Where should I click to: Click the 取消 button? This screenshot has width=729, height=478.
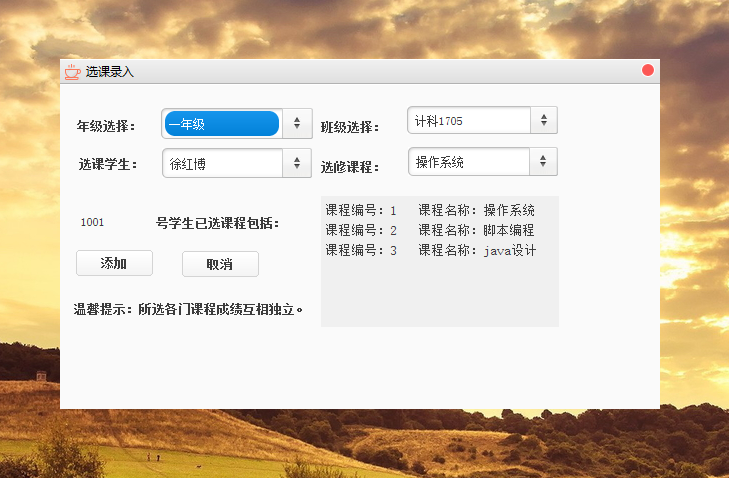[220, 264]
